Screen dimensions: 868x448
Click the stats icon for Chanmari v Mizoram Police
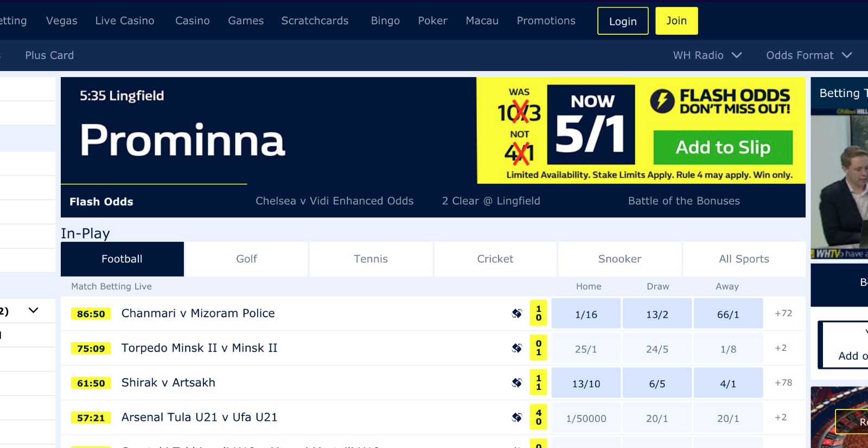(x=516, y=313)
